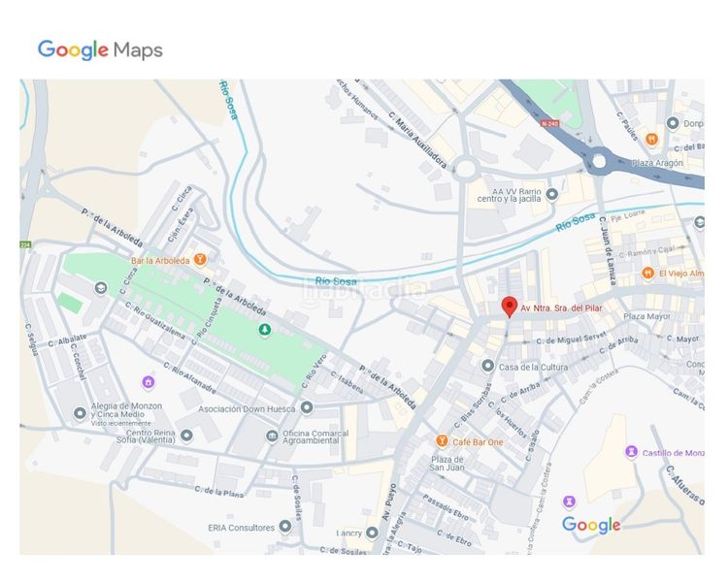
Task: Click the red pin at Av. Ntra. Sra. del Pilar
Action: [x=510, y=307]
